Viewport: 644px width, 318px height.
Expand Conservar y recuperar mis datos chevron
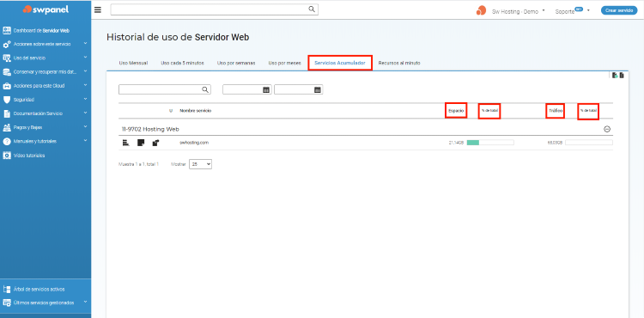(x=85, y=71)
